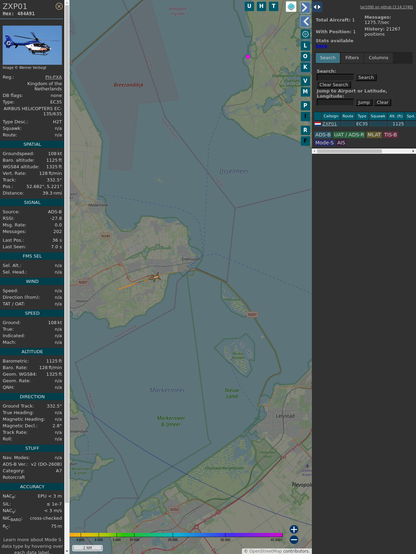Toggle the T track button

[x=274, y=6]
